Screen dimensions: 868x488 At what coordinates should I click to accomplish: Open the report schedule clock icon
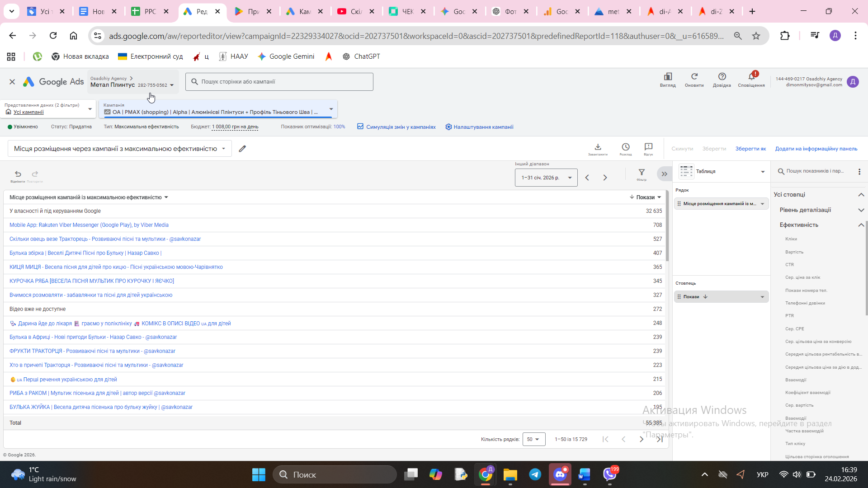click(626, 147)
